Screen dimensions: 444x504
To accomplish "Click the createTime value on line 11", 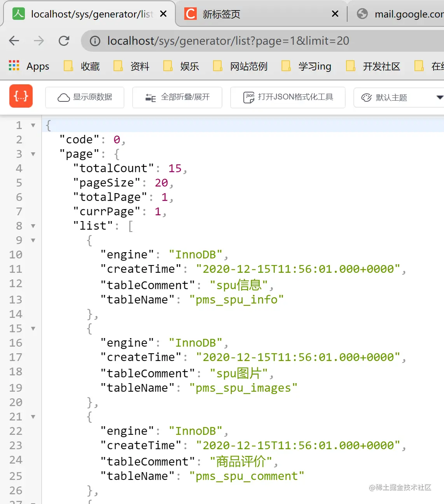I will tap(298, 269).
